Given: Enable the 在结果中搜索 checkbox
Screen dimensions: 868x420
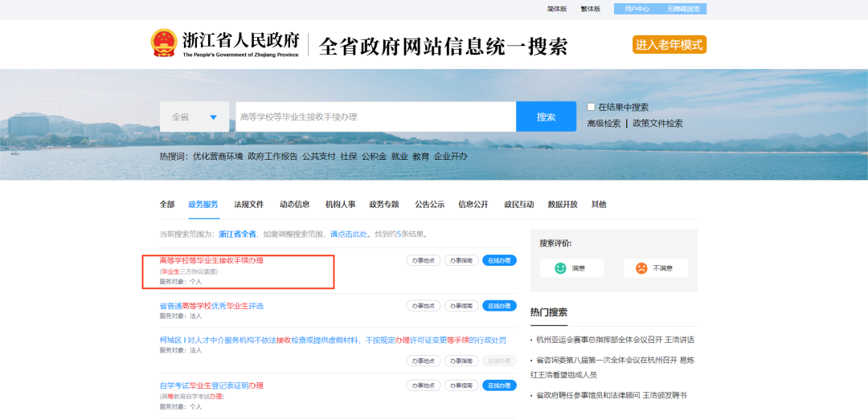Looking at the screenshot, I should [x=592, y=107].
